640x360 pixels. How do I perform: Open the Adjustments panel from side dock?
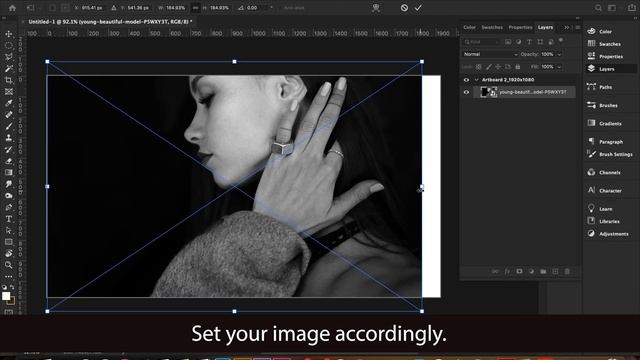(x=613, y=234)
